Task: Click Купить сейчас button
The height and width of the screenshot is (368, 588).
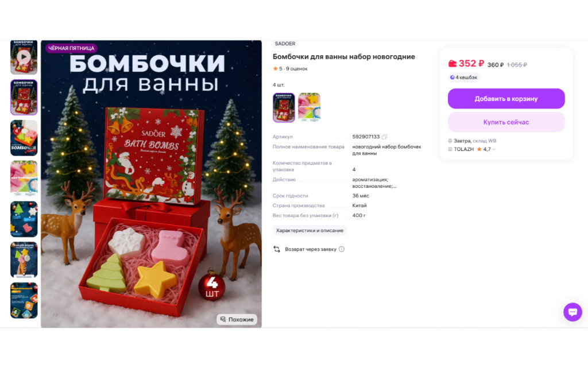Action: 506,122
